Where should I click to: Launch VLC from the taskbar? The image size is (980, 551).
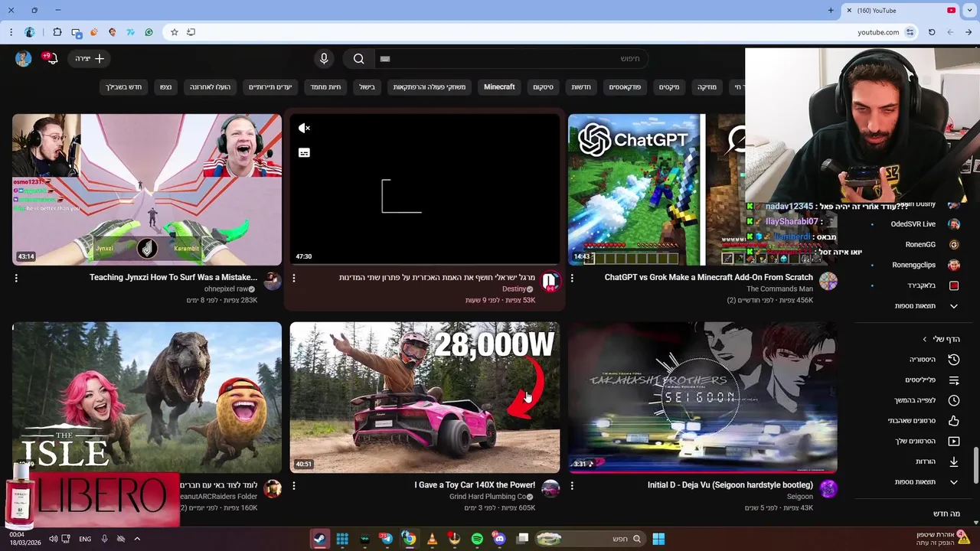coord(432,539)
